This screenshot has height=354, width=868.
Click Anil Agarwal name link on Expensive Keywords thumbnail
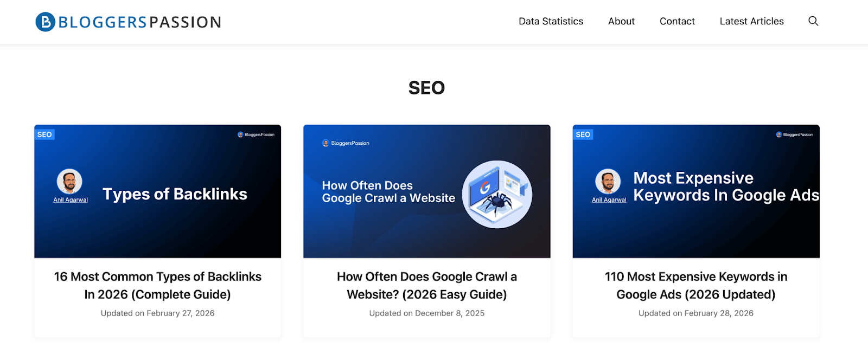[x=609, y=200]
